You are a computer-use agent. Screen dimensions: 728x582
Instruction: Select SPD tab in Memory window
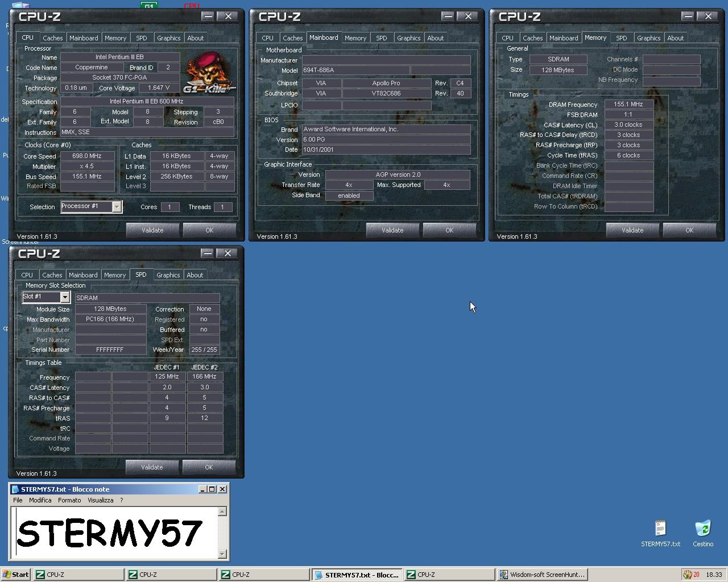tap(622, 38)
